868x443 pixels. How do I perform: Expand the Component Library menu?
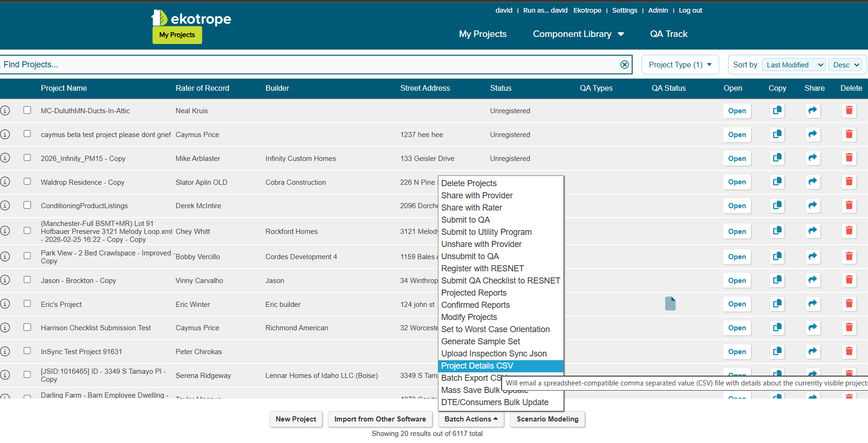578,34
